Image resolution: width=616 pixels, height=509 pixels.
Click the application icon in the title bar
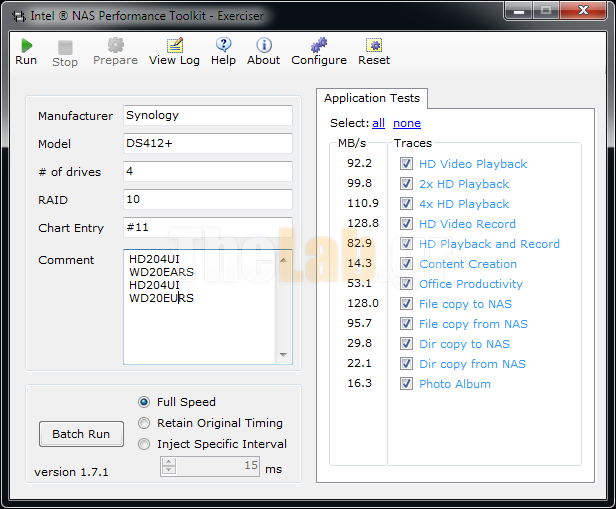coord(18,16)
